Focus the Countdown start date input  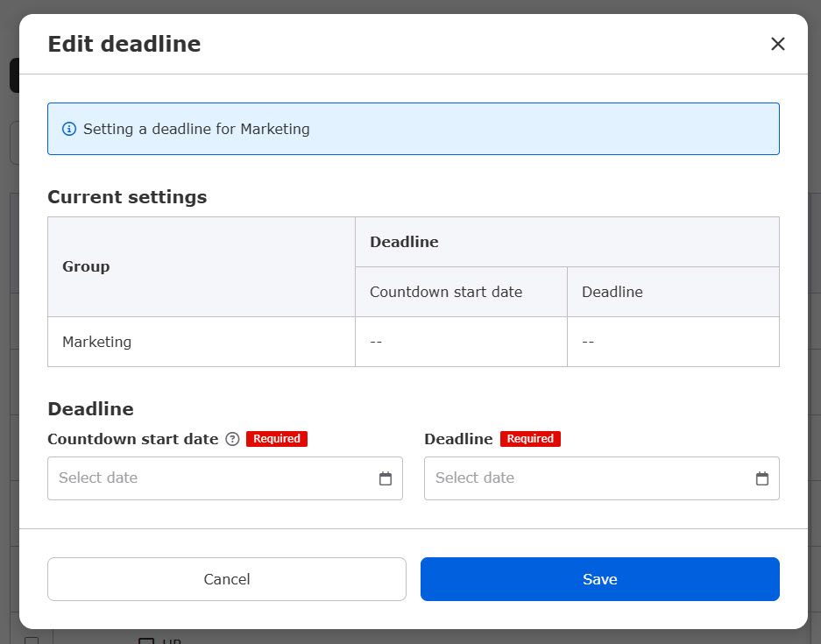(x=210, y=478)
